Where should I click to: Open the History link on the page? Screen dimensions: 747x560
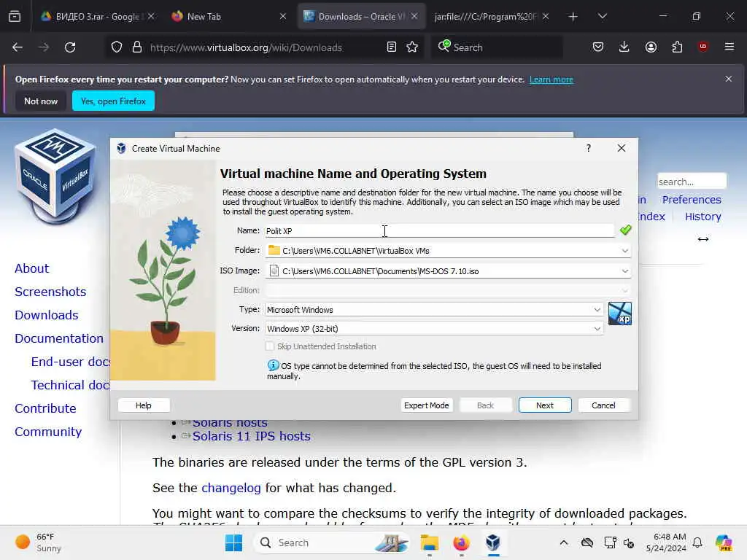[703, 217]
